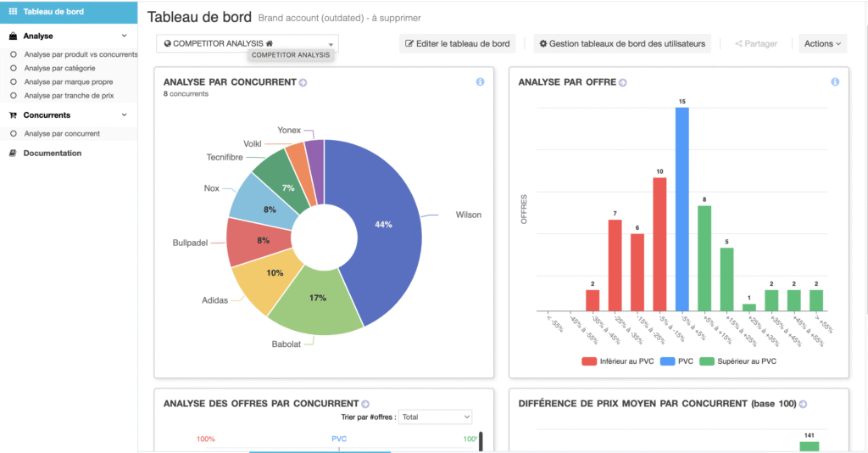Click the blue PVC bar valued 15
Viewport: 868px width, 453px height.
(x=682, y=209)
